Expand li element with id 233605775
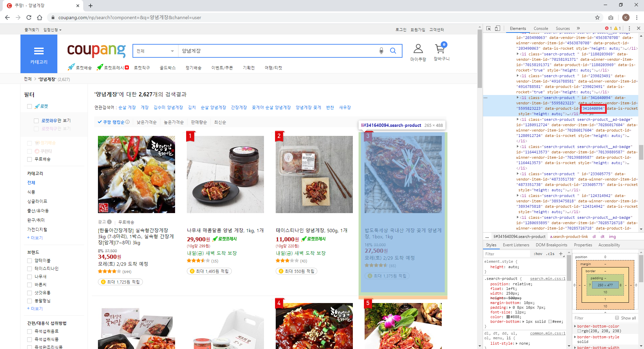644x349 pixels. (x=518, y=174)
